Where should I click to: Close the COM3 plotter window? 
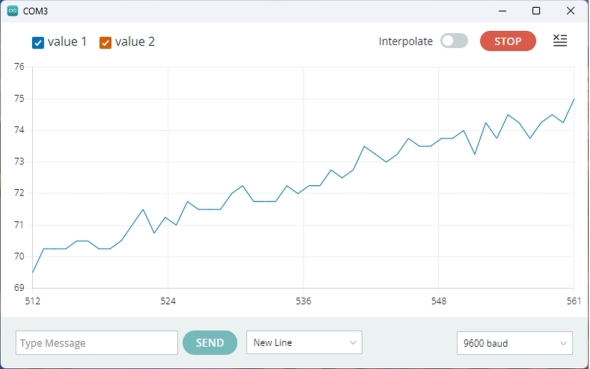570,11
